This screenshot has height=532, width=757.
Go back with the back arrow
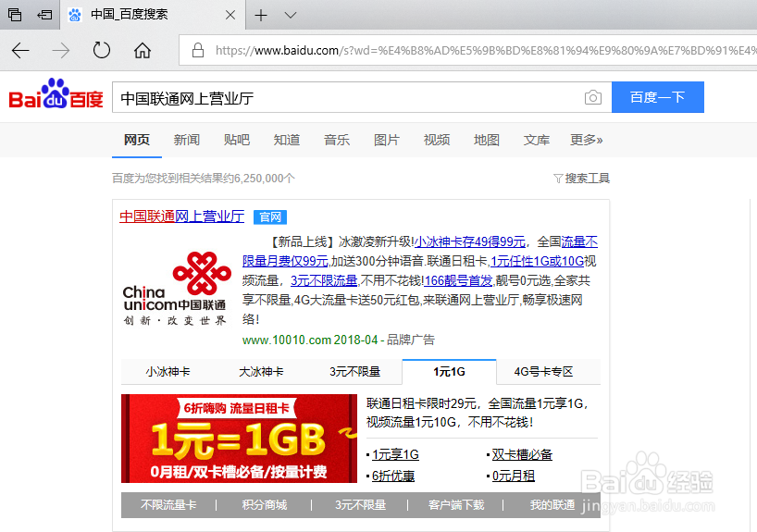(20, 50)
